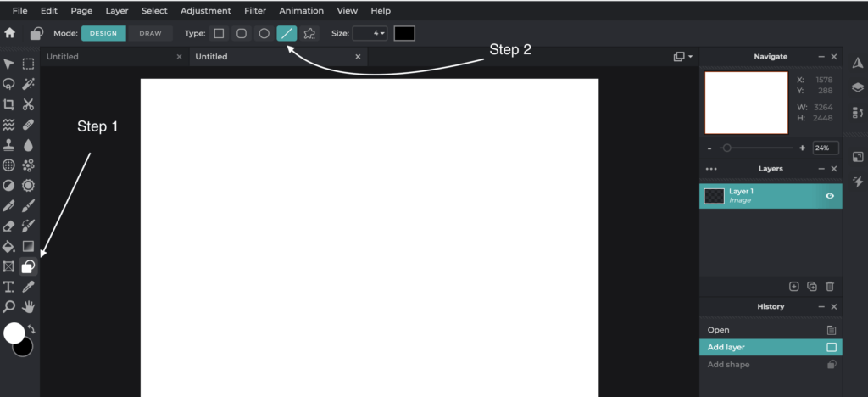Select the Liquify waves tool
868x397 pixels.
click(x=8, y=125)
